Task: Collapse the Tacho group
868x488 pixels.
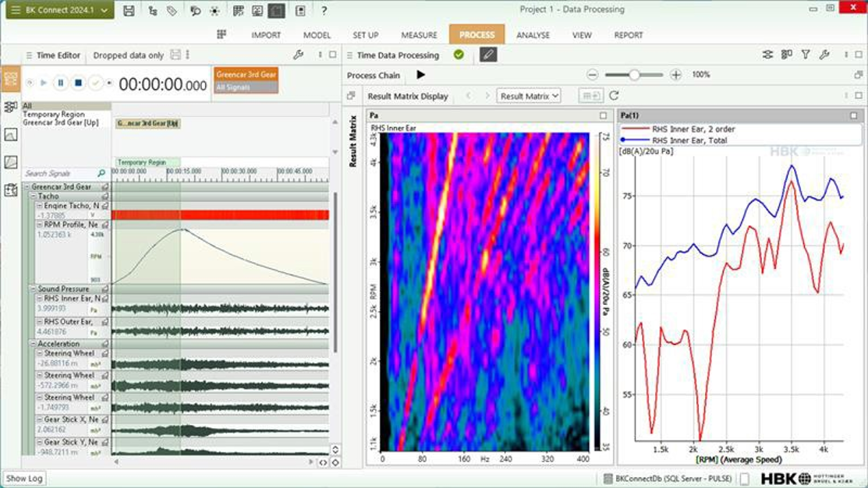Action: click(34, 196)
